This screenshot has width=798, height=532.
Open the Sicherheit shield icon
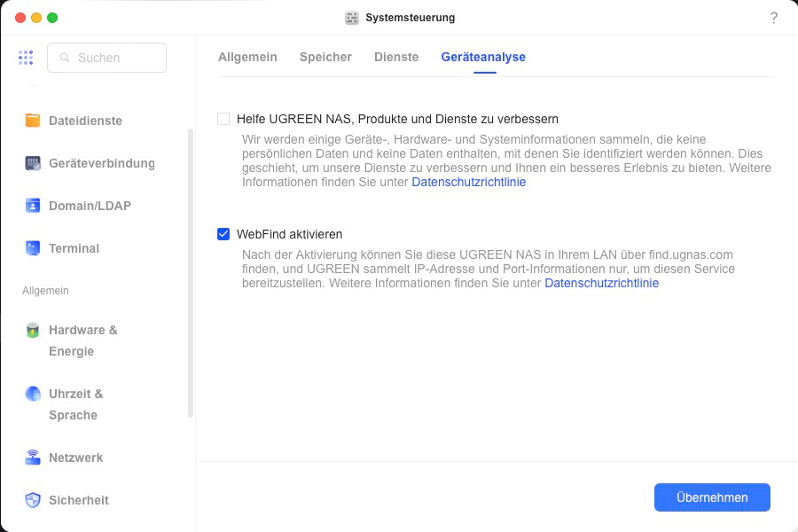[33, 500]
